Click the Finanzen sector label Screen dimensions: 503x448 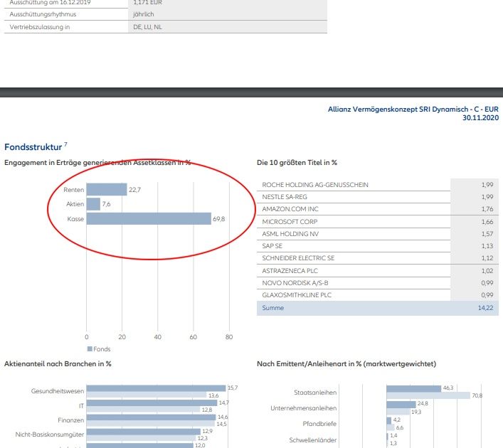tap(71, 420)
